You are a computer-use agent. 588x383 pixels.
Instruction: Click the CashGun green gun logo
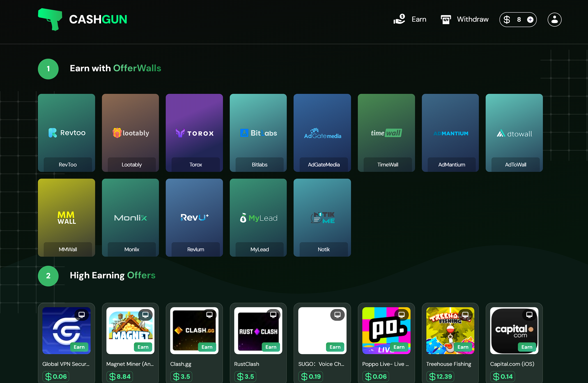pos(50,19)
